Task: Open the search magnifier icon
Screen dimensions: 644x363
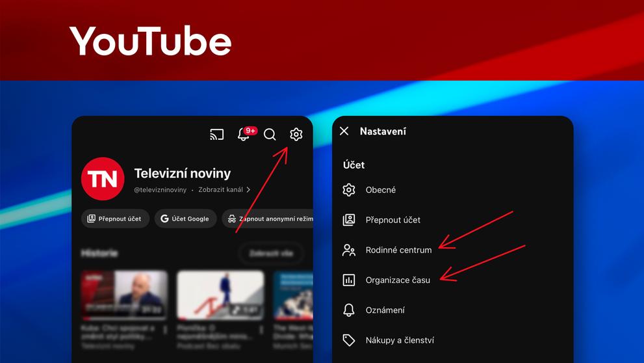Action: (x=270, y=135)
